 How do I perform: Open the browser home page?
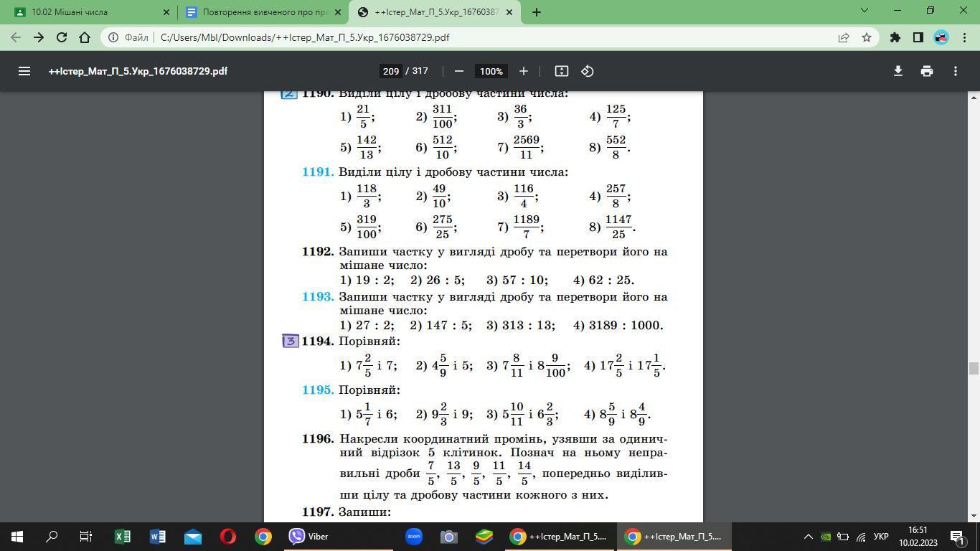pos(85,37)
